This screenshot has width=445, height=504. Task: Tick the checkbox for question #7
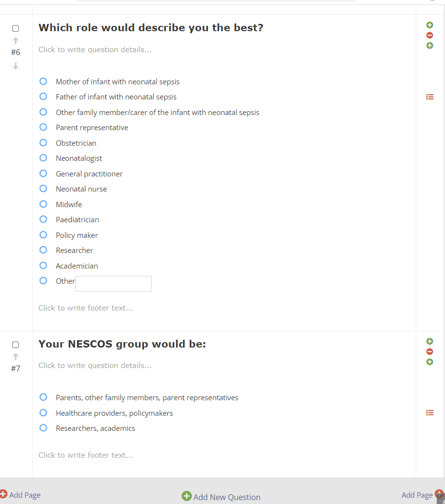16,345
